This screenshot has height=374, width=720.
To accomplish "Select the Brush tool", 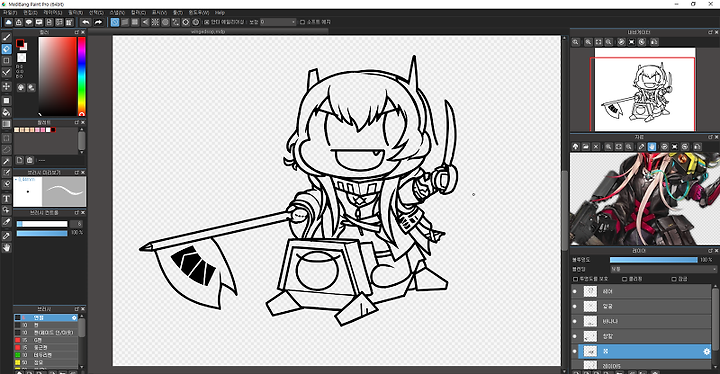I will point(6,37).
